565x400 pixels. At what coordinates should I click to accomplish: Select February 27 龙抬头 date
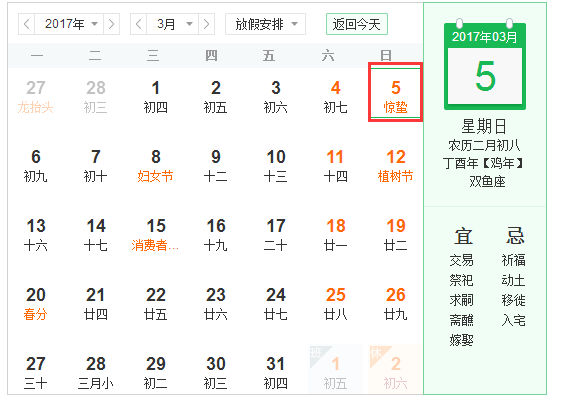point(36,97)
